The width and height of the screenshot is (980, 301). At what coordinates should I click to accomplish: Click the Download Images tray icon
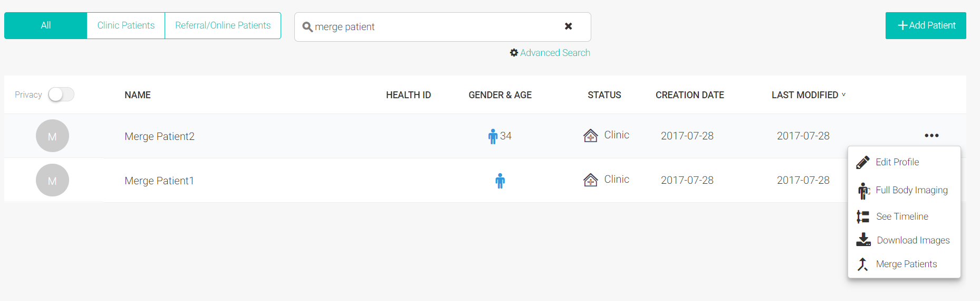pyautogui.click(x=863, y=240)
